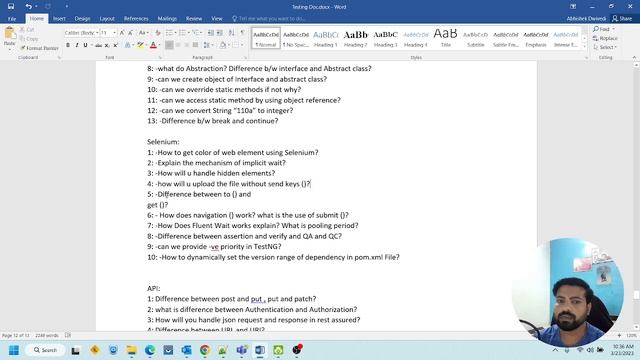Image resolution: width=640 pixels, height=360 pixels.
Task: Click the Copy command
Action: pos(29,39)
